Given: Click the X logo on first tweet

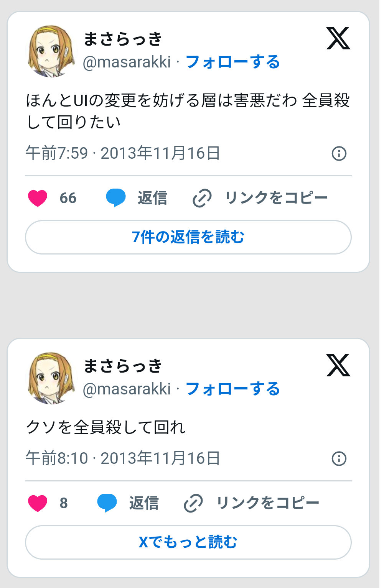Looking at the screenshot, I should [x=338, y=38].
